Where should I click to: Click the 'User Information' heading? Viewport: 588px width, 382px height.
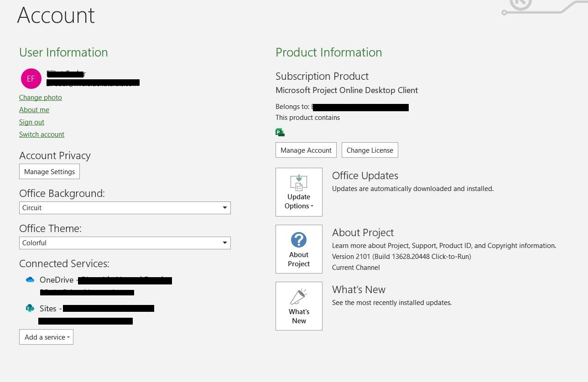click(x=63, y=52)
